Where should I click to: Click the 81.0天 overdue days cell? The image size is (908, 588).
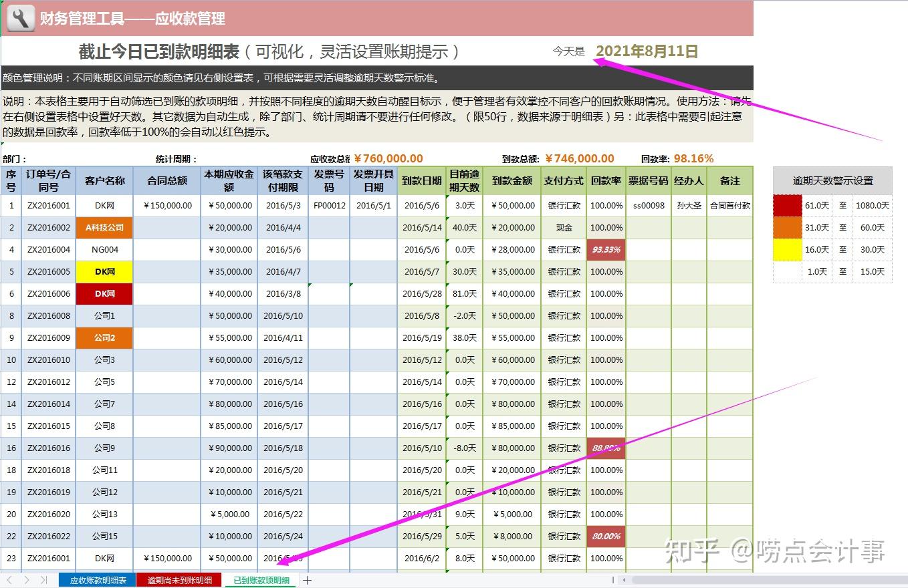pos(464,293)
